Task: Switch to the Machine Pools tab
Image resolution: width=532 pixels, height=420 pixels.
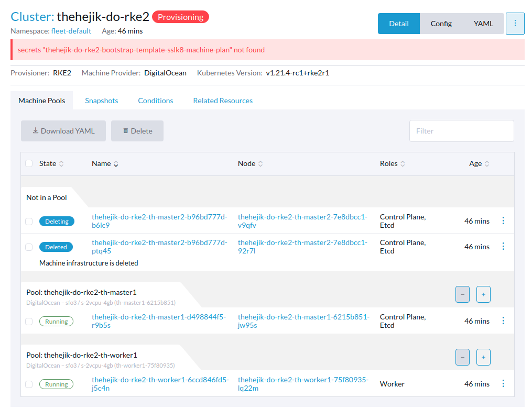Action: coord(42,101)
